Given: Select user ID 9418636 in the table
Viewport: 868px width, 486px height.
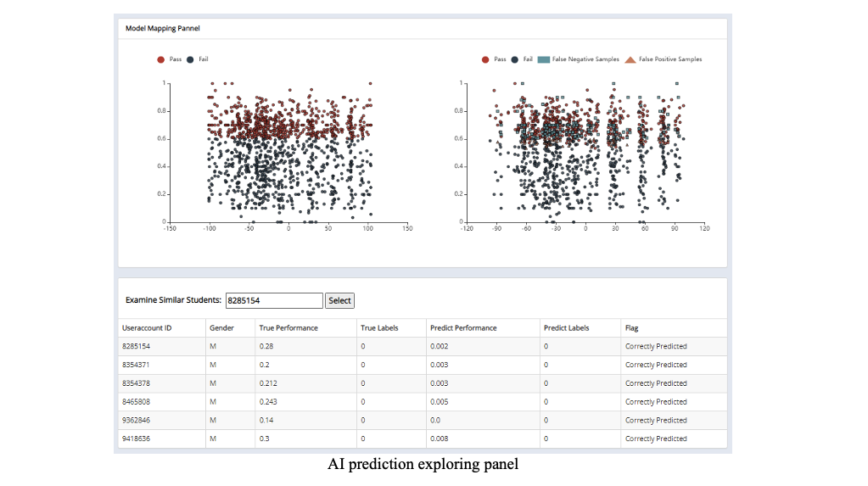Looking at the screenshot, I should 136,439.
